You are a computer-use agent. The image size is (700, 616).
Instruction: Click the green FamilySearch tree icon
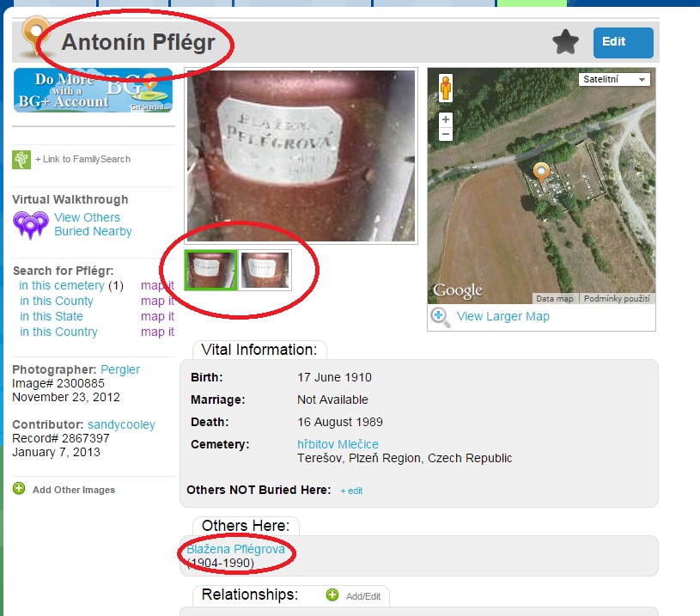coord(21,160)
